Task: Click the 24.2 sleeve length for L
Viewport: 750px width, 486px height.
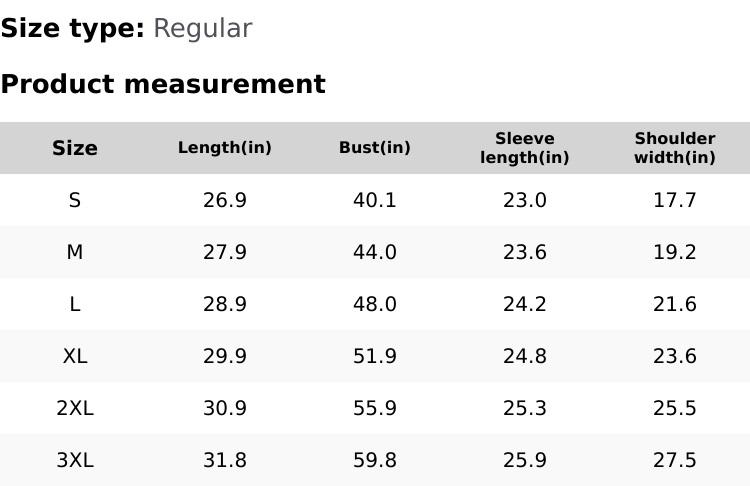Action: click(x=525, y=304)
